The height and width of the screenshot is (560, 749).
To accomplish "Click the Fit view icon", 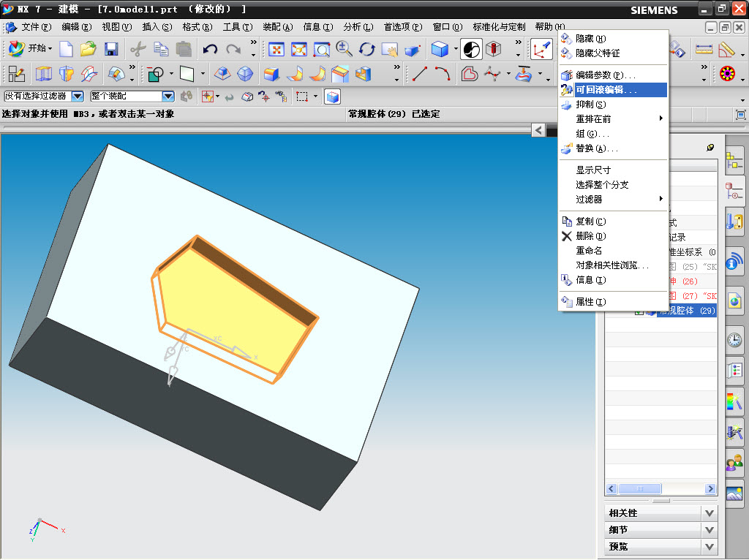I will pyautogui.click(x=276, y=49).
